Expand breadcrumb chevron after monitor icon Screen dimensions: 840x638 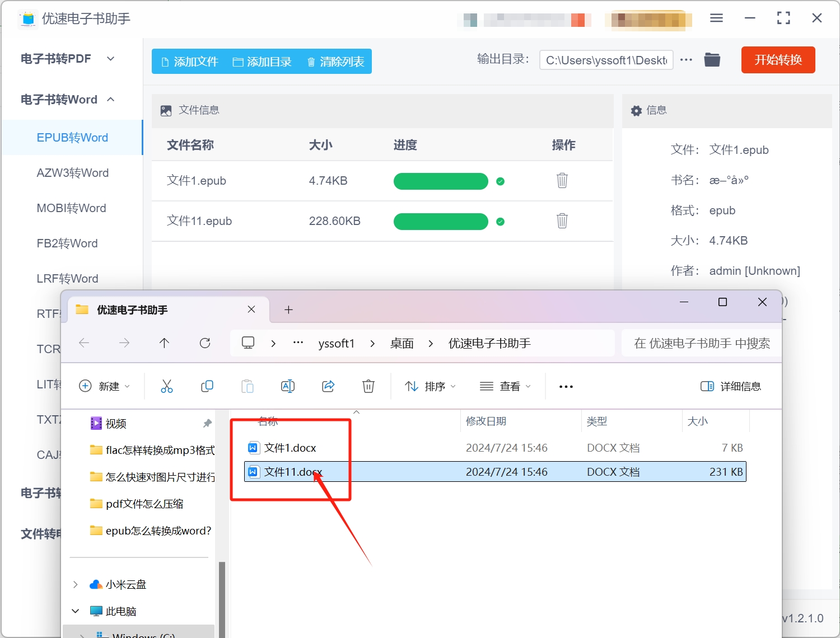(x=273, y=344)
